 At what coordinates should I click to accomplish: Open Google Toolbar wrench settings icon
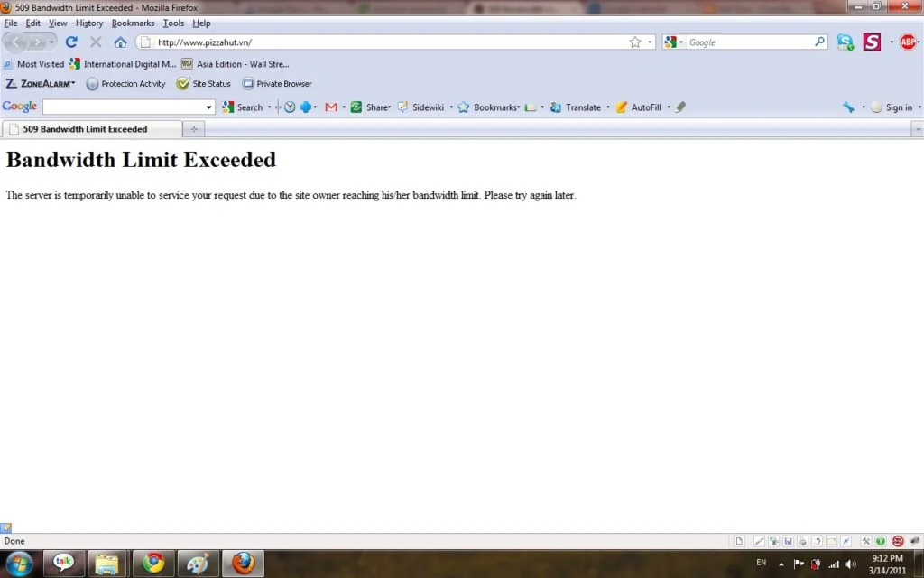click(848, 107)
